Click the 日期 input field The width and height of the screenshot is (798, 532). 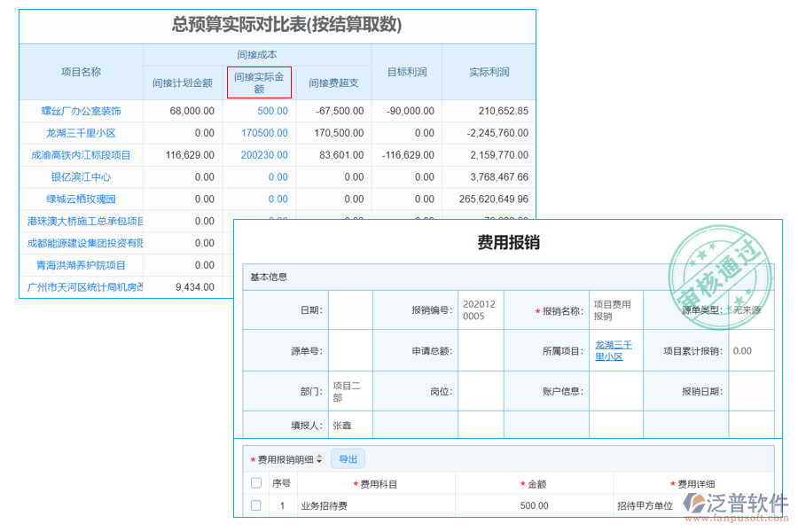349,309
